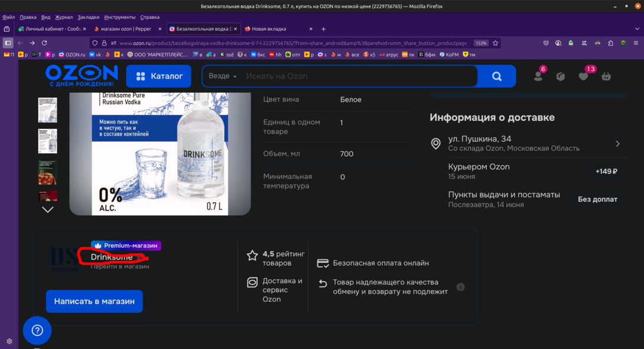Click the padlock site info icon
The height and width of the screenshot is (349, 644).
(105, 43)
